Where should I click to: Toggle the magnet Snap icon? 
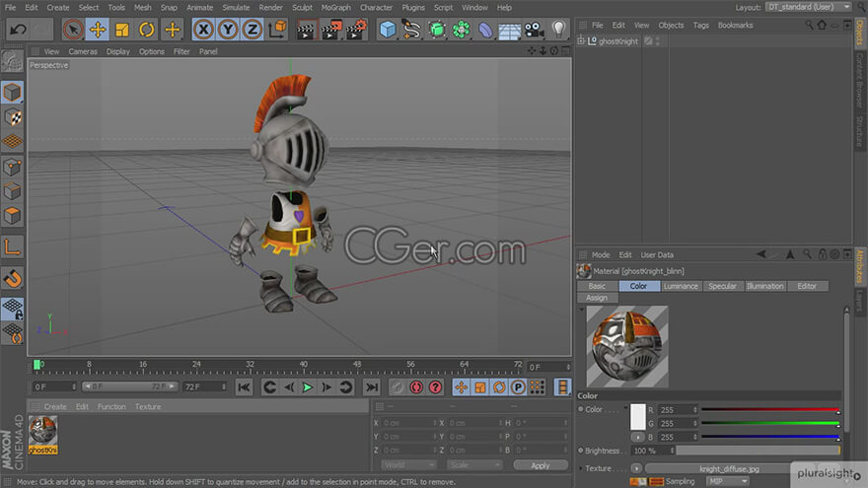[x=12, y=278]
